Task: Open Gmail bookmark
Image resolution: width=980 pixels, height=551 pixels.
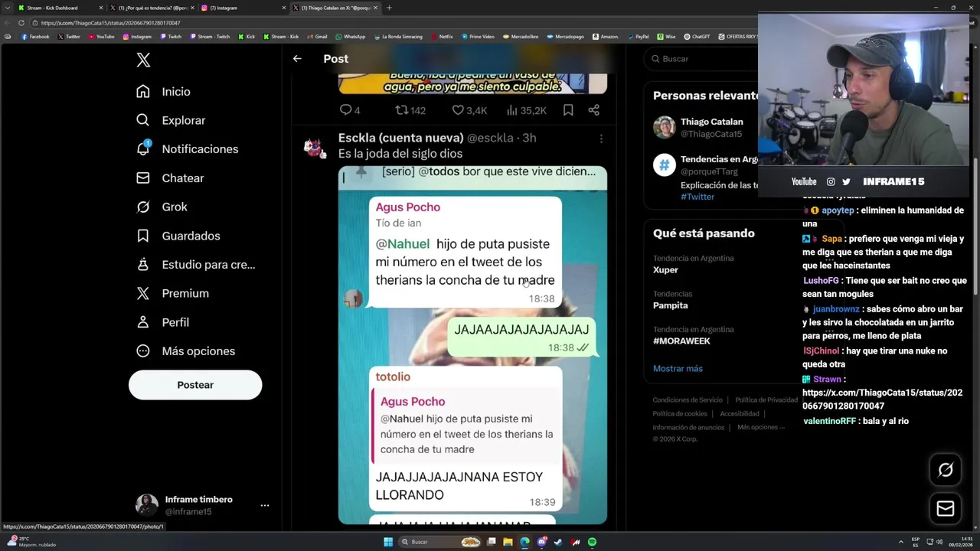Action: pos(317,37)
